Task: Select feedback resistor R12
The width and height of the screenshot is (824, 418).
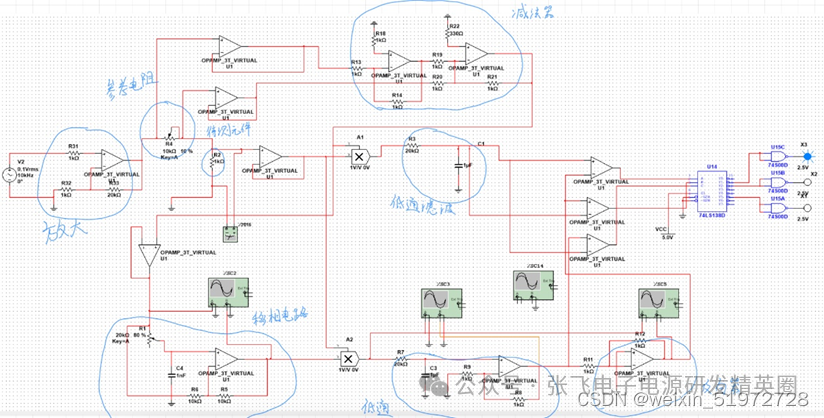Action: [640, 340]
